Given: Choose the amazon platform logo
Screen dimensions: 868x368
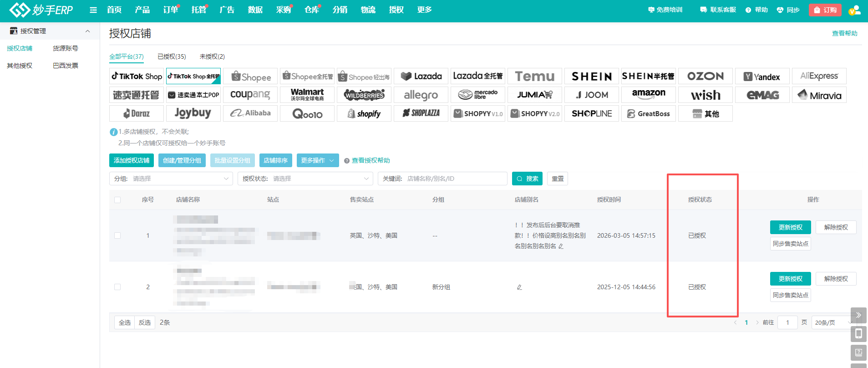Looking at the screenshot, I should tap(649, 95).
